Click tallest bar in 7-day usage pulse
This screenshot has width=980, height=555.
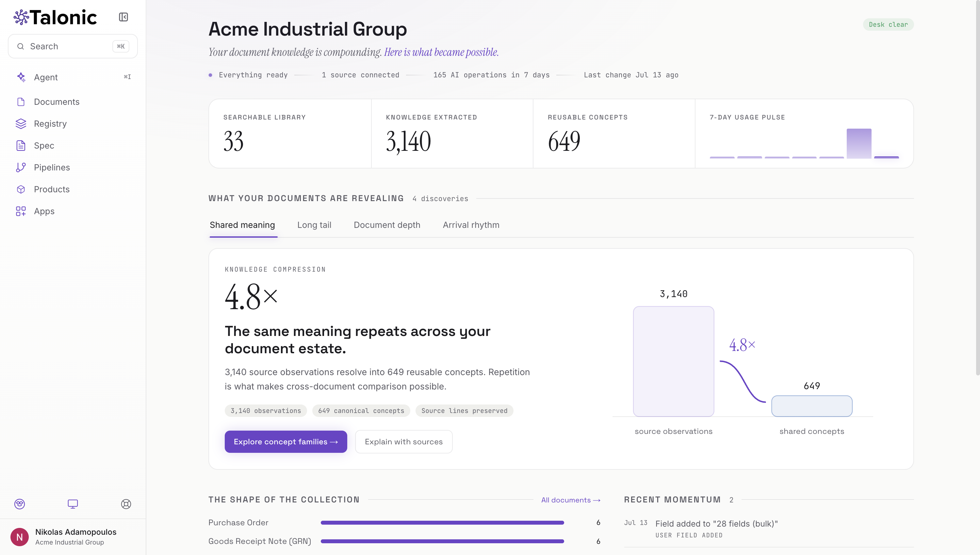(x=859, y=143)
